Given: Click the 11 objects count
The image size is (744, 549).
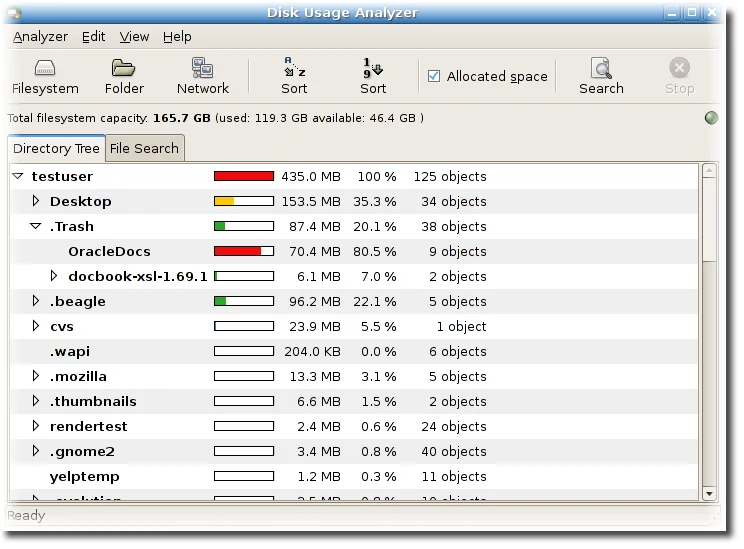Looking at the screenshot, I should point(454,476).
